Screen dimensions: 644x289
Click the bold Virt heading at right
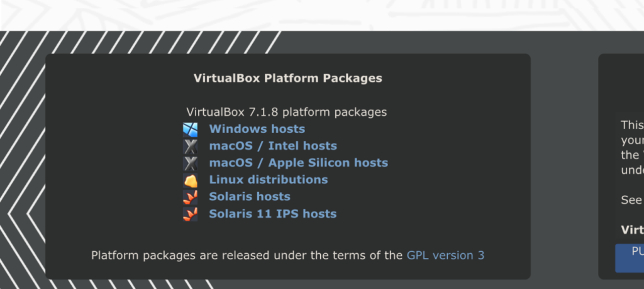[x=632, y=230]
